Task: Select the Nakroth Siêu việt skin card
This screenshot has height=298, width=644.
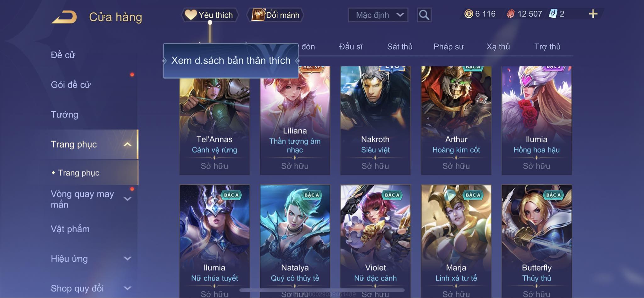Action: [375, 120]
